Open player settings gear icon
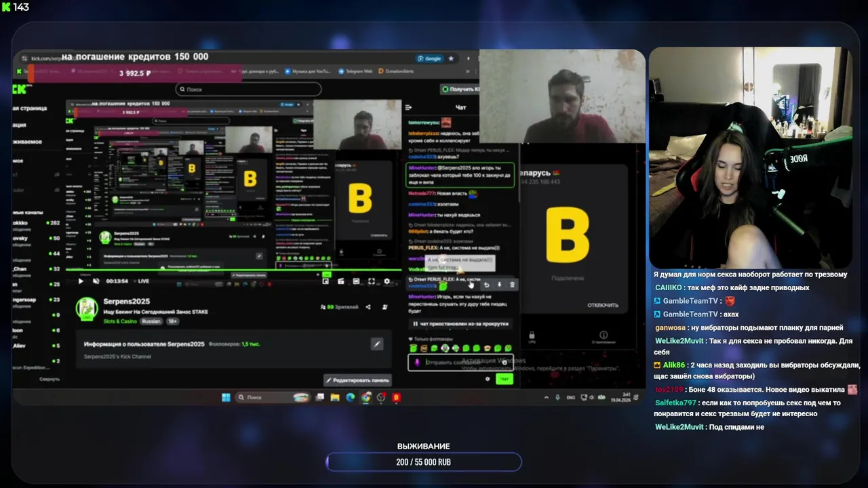 click(387, 281)
